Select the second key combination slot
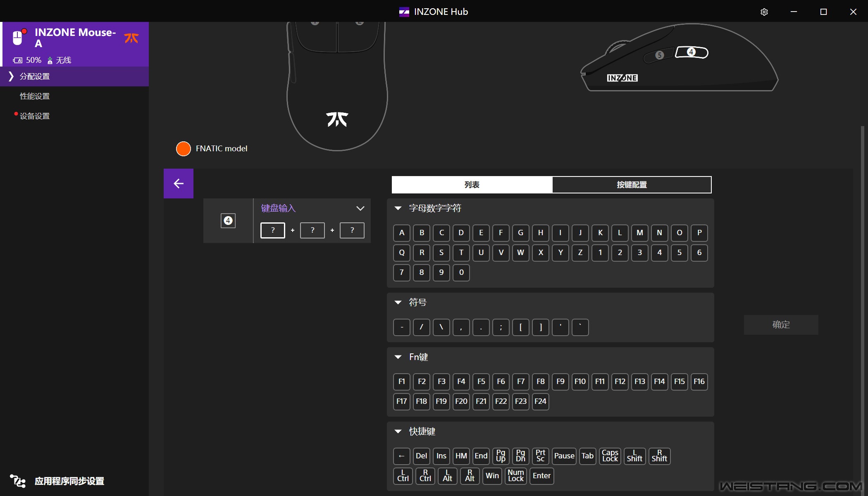This screenshot has height=496, width=868. click(x=312, y=230)
